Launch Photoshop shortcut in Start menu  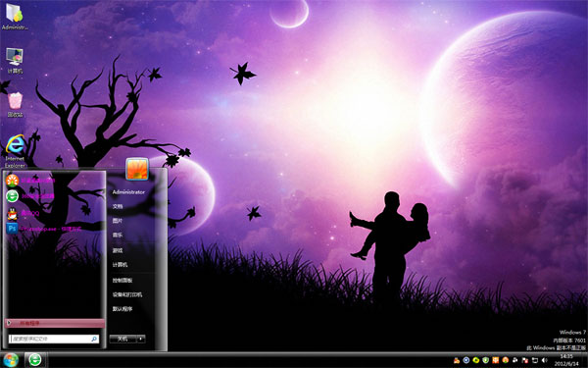(13, 229)
